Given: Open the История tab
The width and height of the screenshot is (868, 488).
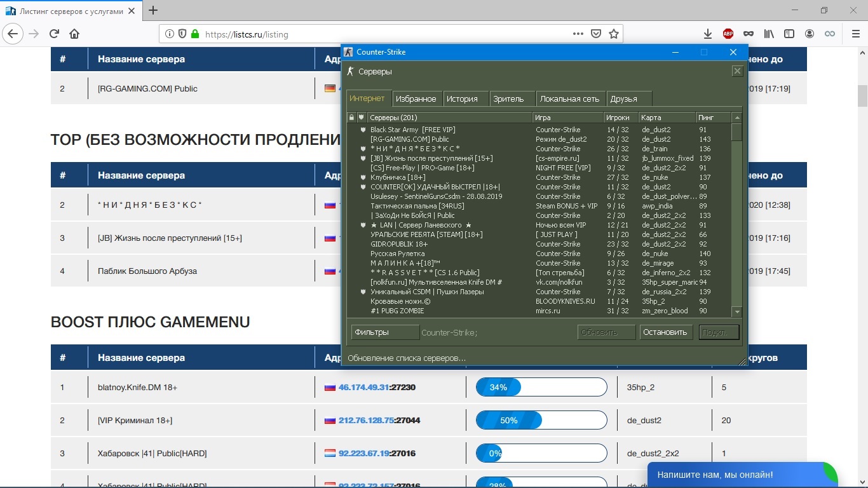Looking at the screenshot, I should [x=466, y=98].
